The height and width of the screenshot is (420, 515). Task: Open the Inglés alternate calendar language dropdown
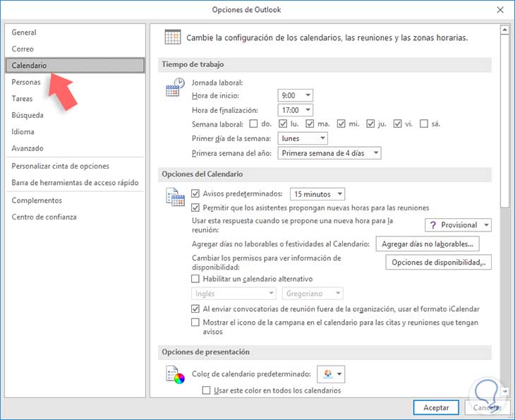[234, 294]
